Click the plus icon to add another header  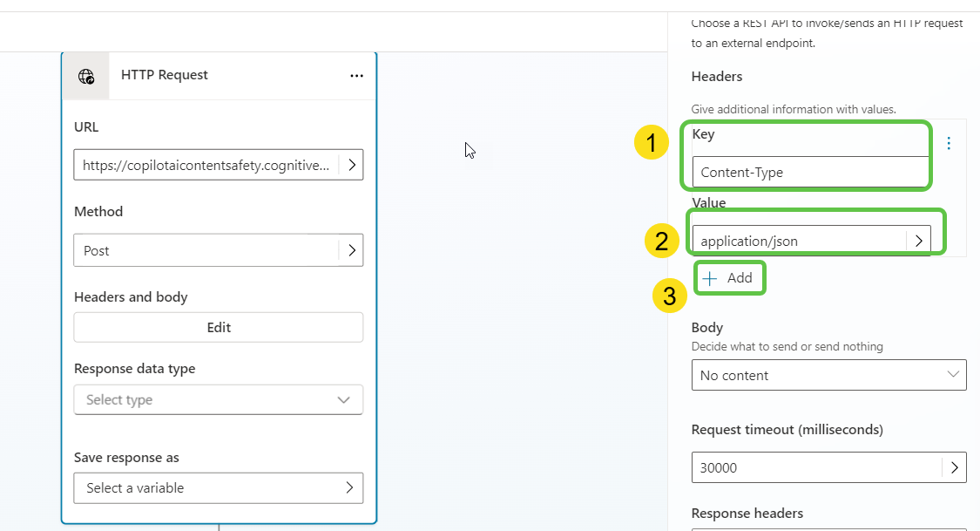coord(713,277)
